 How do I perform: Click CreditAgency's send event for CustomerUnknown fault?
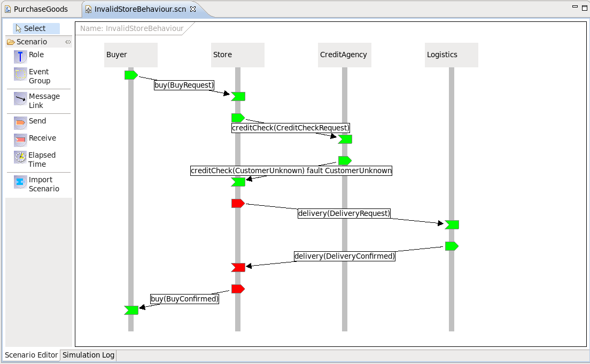345,161
